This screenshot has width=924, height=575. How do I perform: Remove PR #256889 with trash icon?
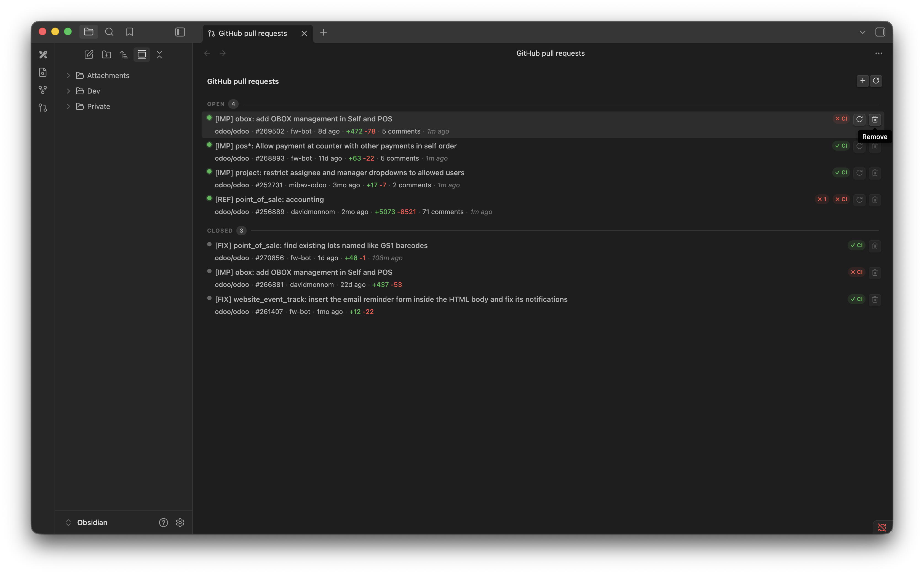[875, 200]
